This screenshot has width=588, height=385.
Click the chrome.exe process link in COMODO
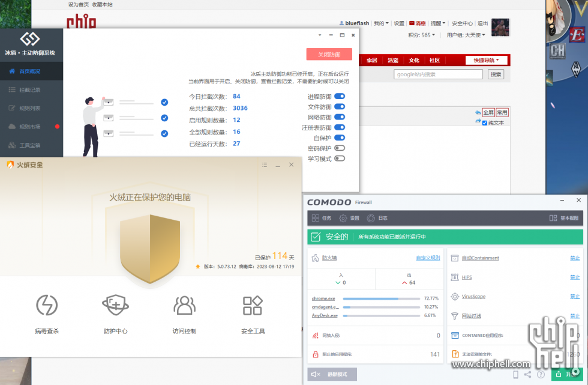(x=323, y=299)
